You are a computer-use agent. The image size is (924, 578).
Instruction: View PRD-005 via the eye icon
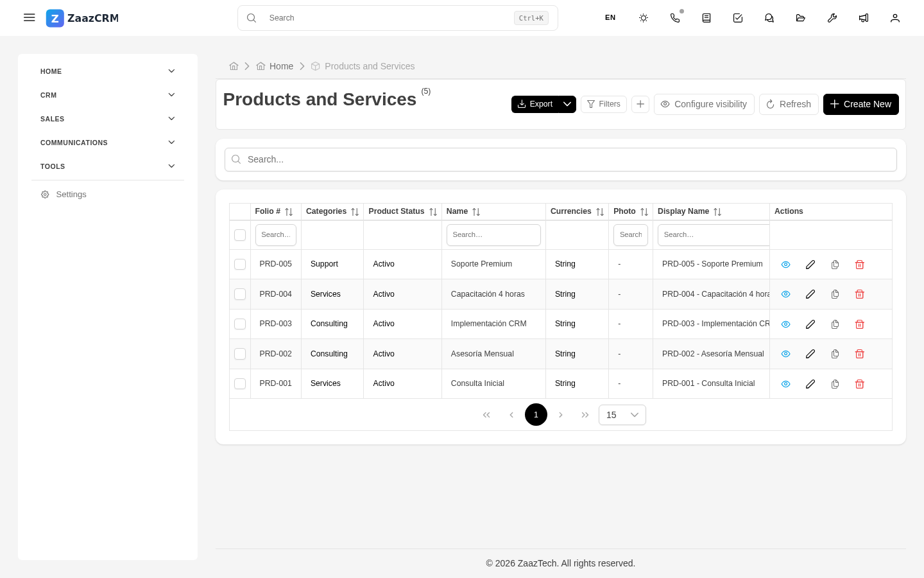point(785,265)
